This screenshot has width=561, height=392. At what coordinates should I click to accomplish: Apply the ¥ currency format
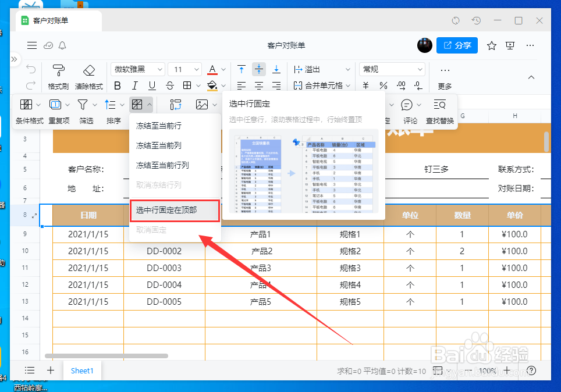coord(365,85)
